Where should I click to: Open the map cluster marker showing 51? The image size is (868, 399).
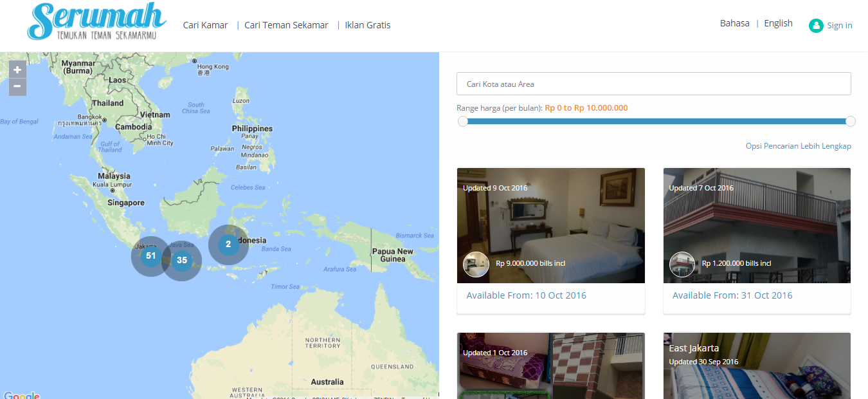point(150,256)
